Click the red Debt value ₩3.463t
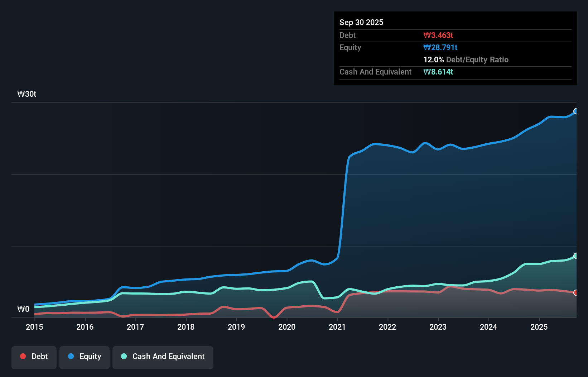The height and width of the screenshot is (377, 588). coord(438,35)
